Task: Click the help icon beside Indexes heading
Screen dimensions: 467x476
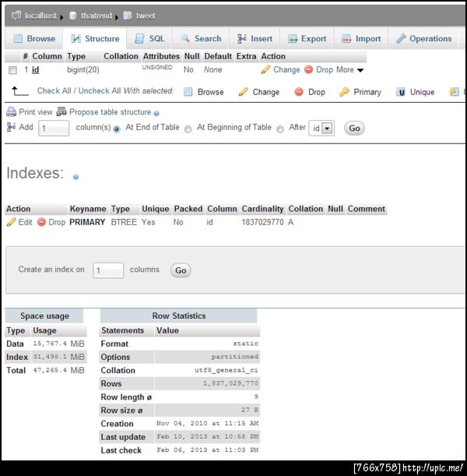Action: click(x=75, y=177)
